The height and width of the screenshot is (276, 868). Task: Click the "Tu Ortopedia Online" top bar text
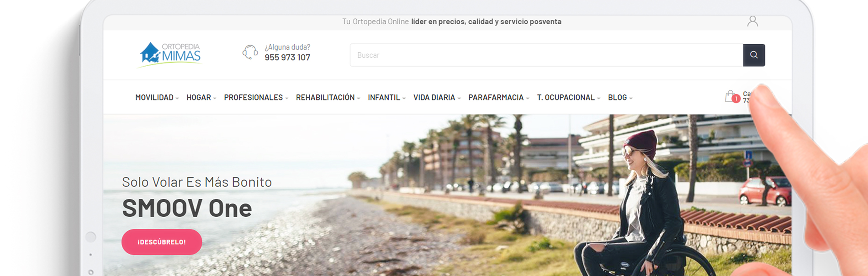[x=376, y=21]
